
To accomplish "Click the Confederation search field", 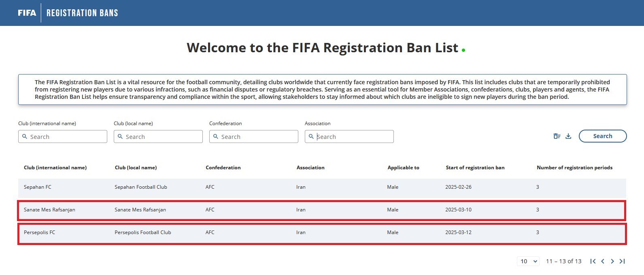I will [x=254, y=136].
